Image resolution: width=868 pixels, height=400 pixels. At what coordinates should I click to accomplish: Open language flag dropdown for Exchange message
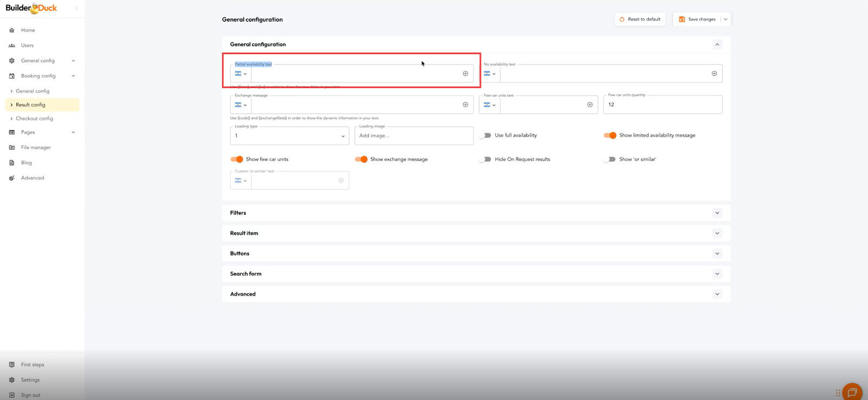pyautogui.click(x=240, y=105)
